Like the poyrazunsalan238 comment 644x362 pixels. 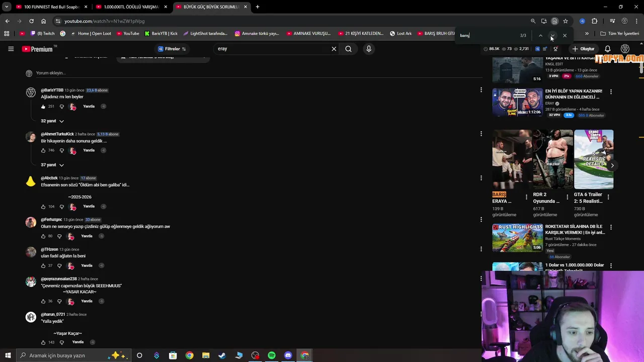[43, 301]
